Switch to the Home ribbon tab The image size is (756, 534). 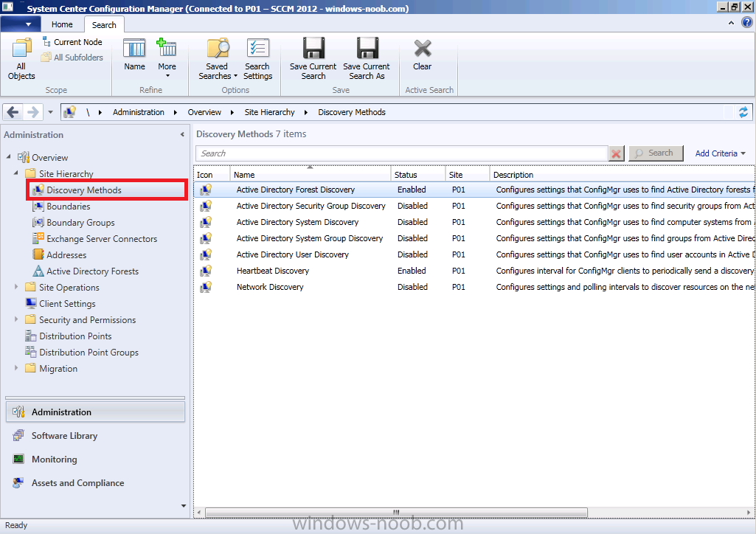coord(62,24)
